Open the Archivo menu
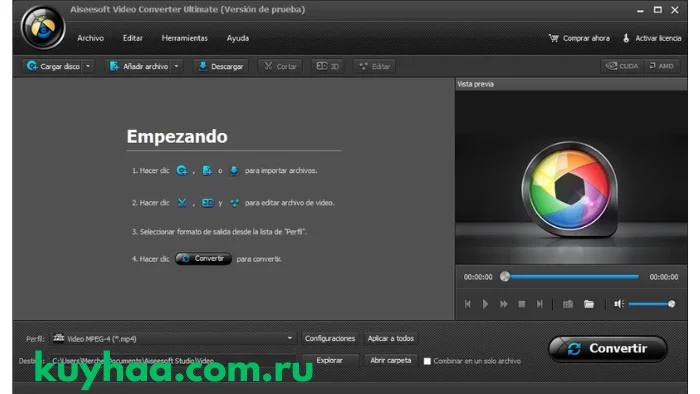The height and width of the screenshot is (394, 700). point(90,38)
